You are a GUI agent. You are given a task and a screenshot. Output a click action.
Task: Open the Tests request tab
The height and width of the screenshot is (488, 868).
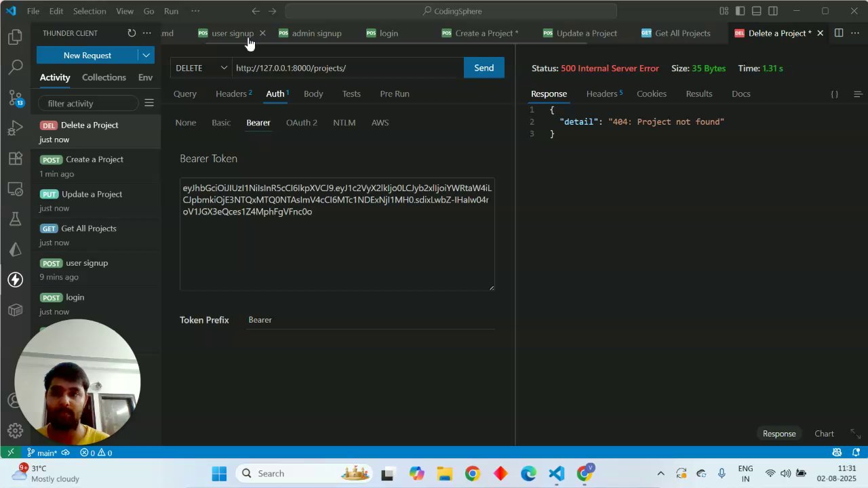pos(351,94)
